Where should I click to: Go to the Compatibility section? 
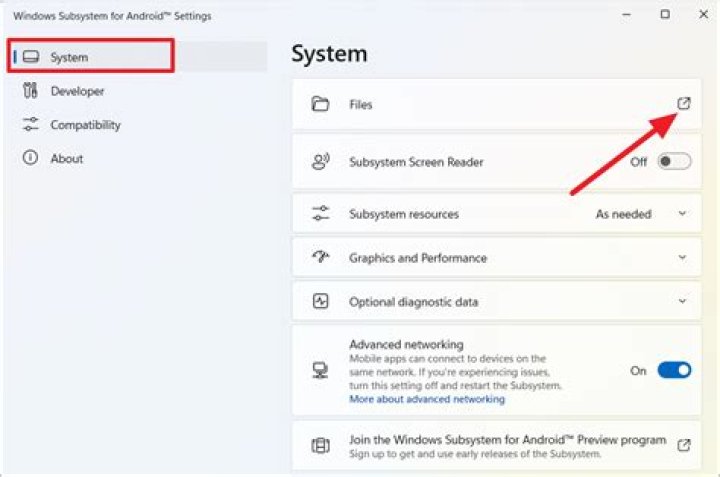(85, 125)
